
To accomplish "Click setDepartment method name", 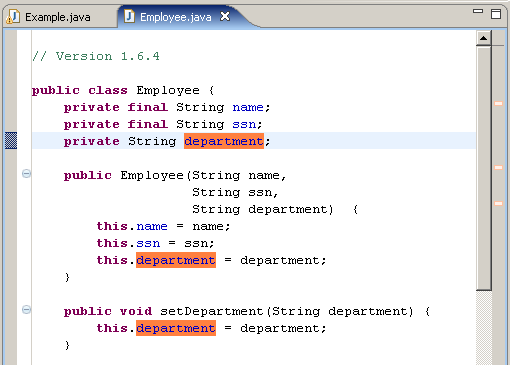I will 212,311.
